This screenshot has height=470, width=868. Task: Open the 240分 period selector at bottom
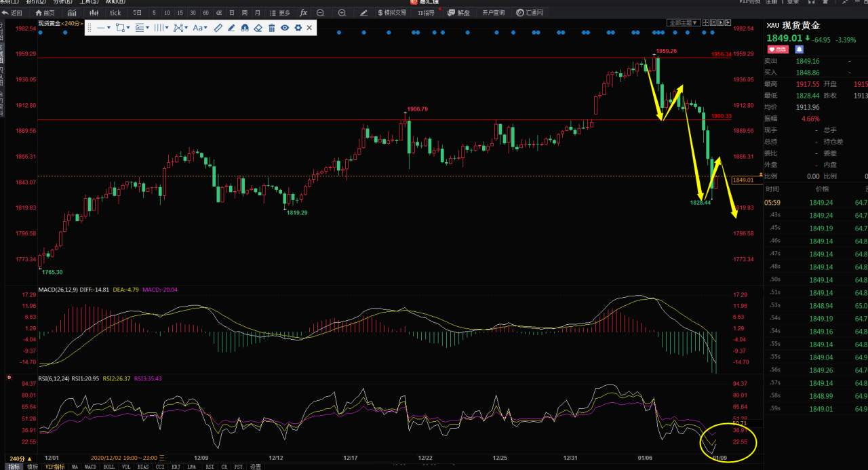pos(20,458)
